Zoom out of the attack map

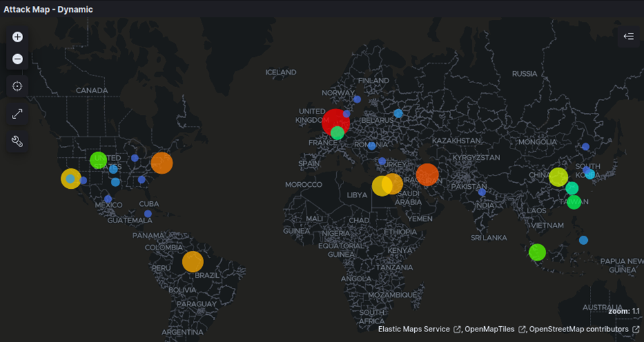(x=17, y=59)
